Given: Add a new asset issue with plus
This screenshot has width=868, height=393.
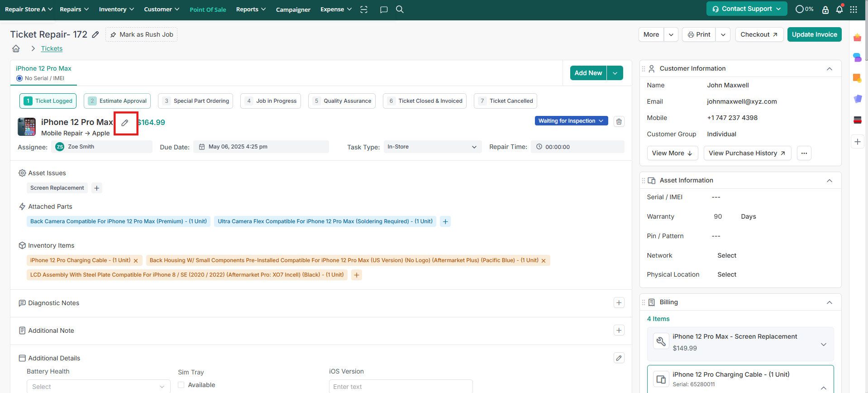Looking at the screenshot, I should tap(97, 188).
